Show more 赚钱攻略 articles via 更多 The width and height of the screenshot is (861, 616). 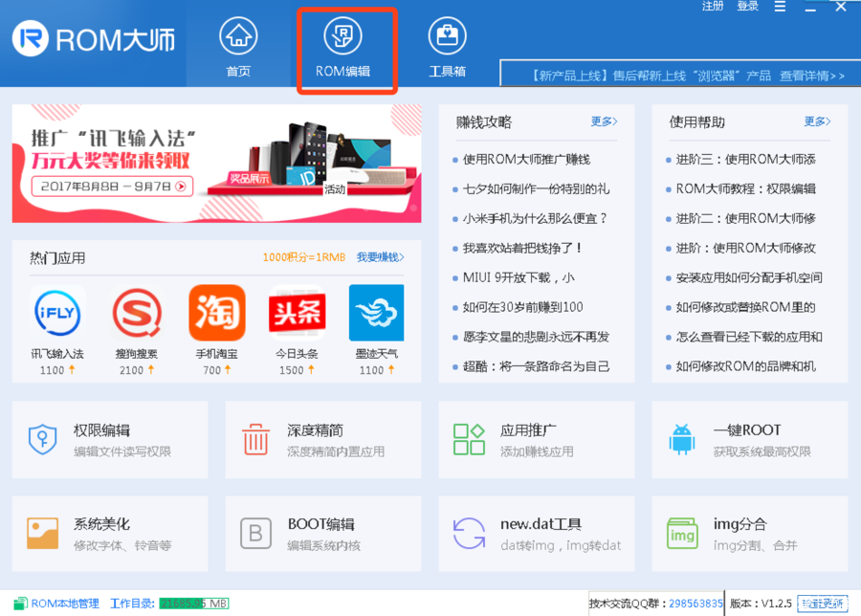pos(604,121)
